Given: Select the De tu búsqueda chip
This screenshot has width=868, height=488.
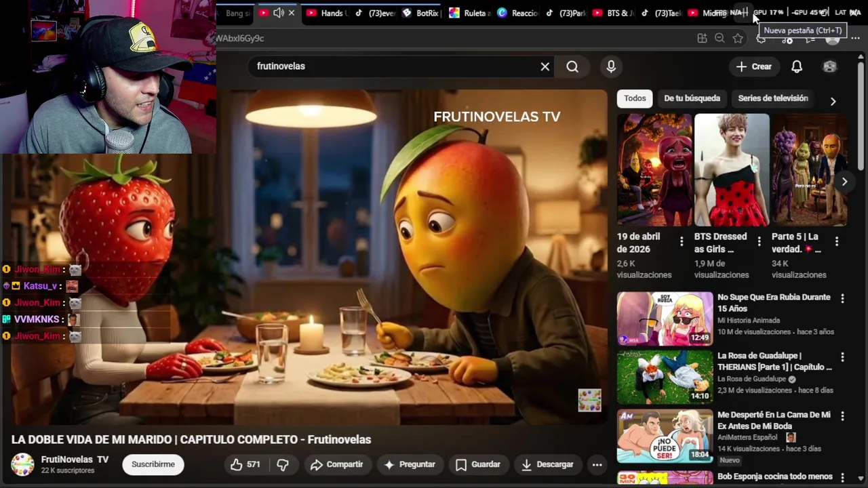Looking at the screenshot, I should pyautogui.click(x=692, y=98).
